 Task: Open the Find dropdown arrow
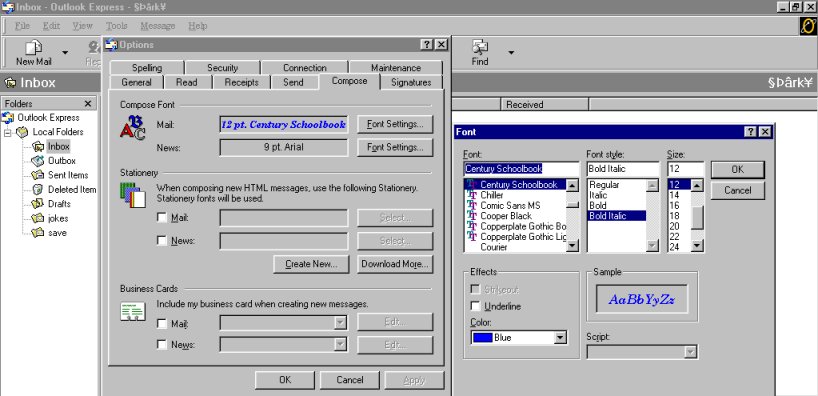pyautogui.click(x=511, y=52)
